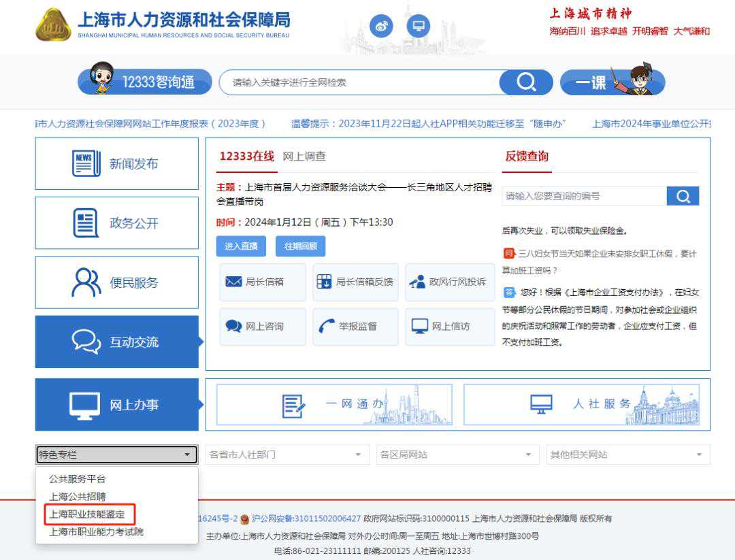The height and width of the screenshot is (560, 735).
Task: Click the 往期回顾 button
Action: pos(300,246)
